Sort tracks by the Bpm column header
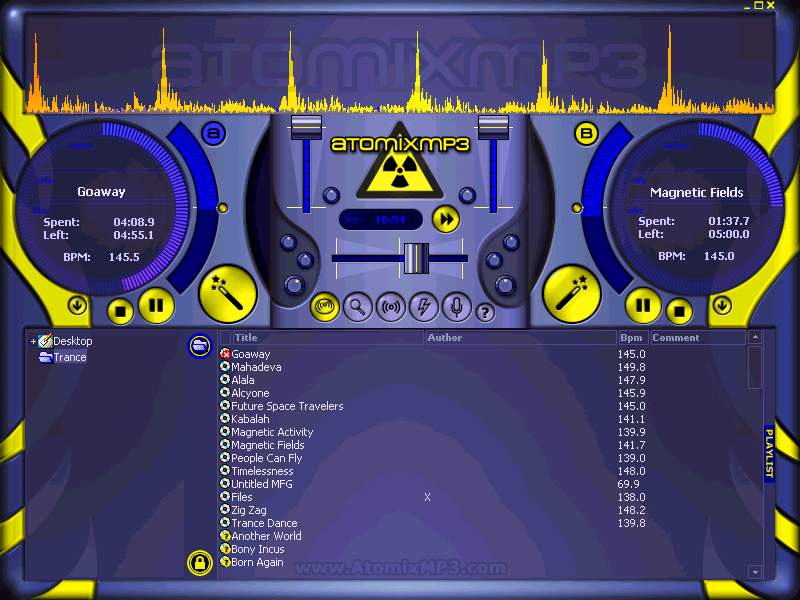The image size is (800, 600). 633,337
